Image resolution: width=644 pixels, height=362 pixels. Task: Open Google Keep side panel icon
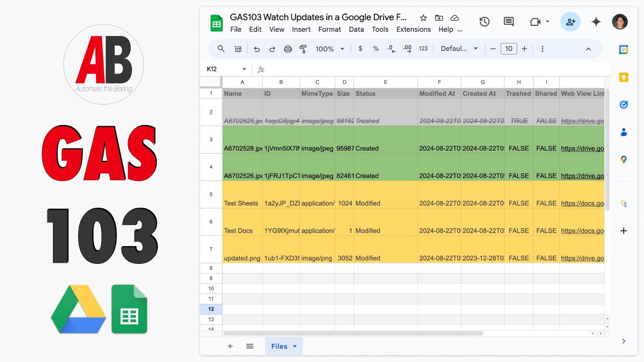point(623,77)
